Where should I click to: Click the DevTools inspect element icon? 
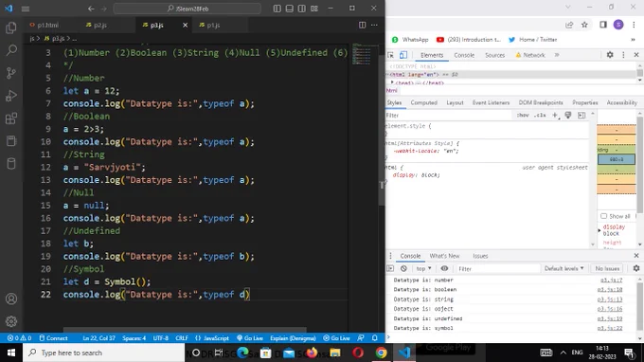[x=390, y=55]
